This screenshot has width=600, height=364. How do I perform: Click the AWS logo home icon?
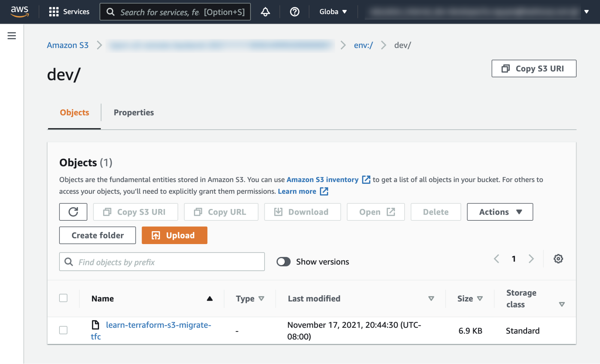click(20, 12)
